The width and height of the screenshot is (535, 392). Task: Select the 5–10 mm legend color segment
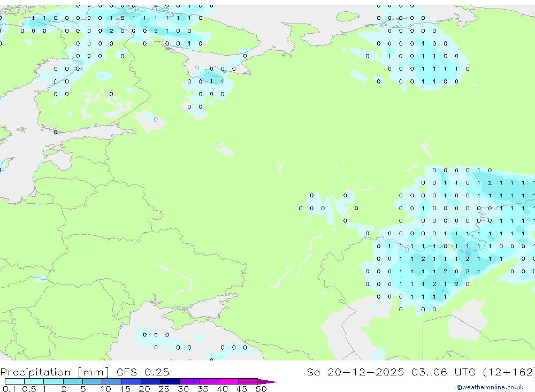tap(93, 381)
